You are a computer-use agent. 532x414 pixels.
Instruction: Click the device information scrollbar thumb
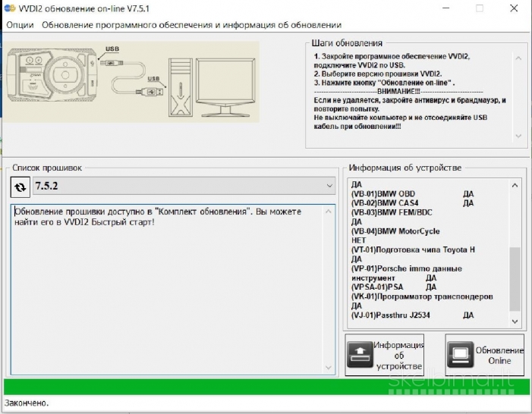click(x=515, y=279)
